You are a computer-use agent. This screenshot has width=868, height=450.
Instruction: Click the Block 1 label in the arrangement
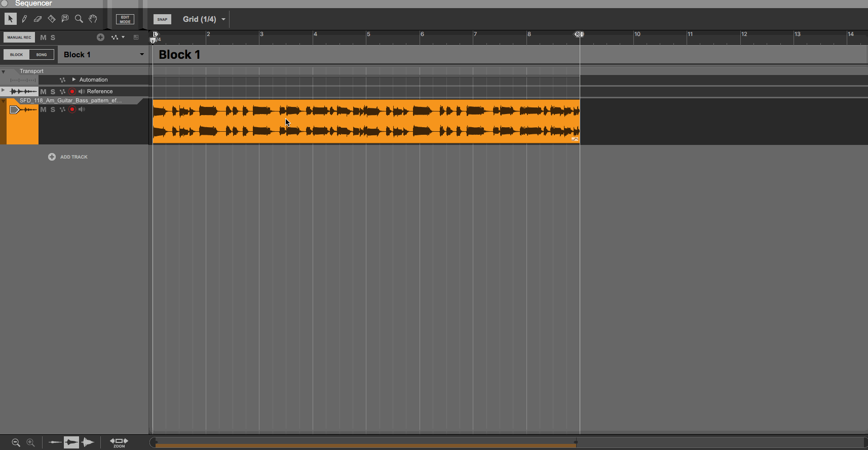pyautogui.click(x=179, y=55)
